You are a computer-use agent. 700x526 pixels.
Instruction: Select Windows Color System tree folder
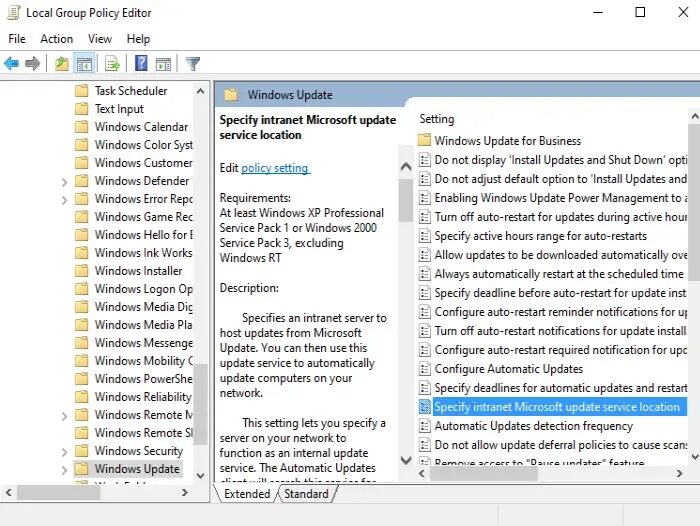[143, 145]
